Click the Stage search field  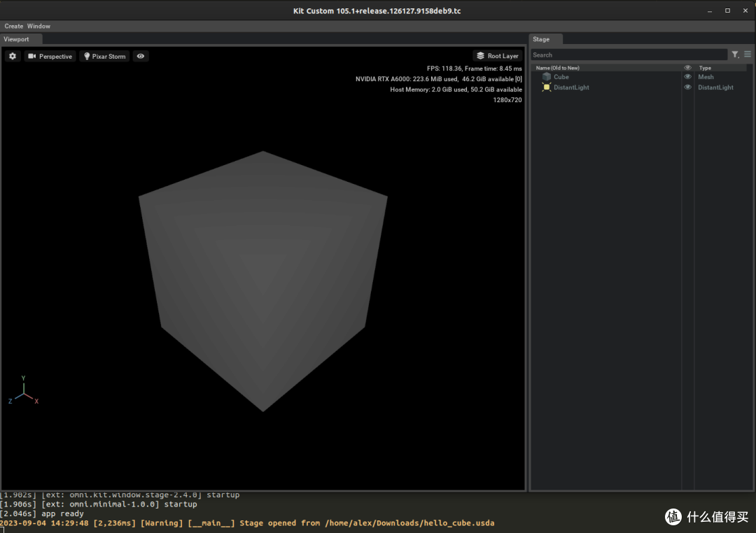pos(628,55)
